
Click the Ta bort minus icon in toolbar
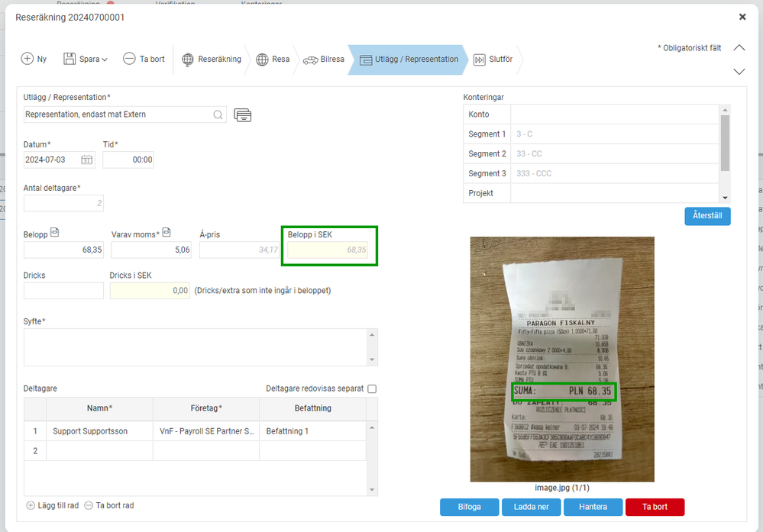(x=129, y=59)
